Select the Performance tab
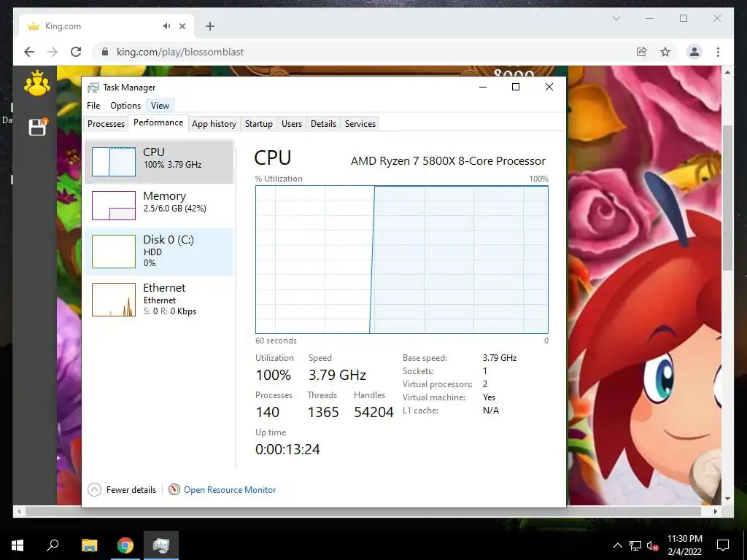 (158, 122)
